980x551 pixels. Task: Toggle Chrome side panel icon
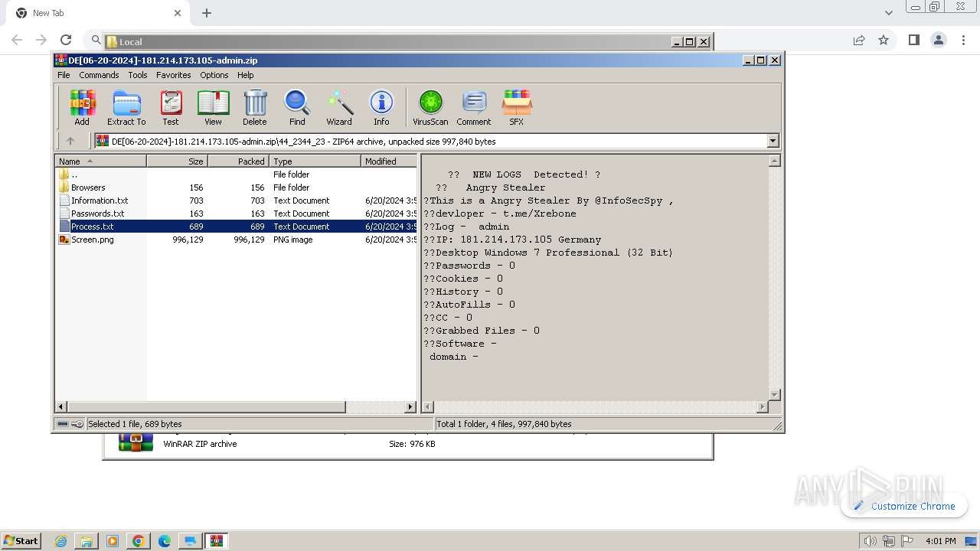(x=913, y=40)
